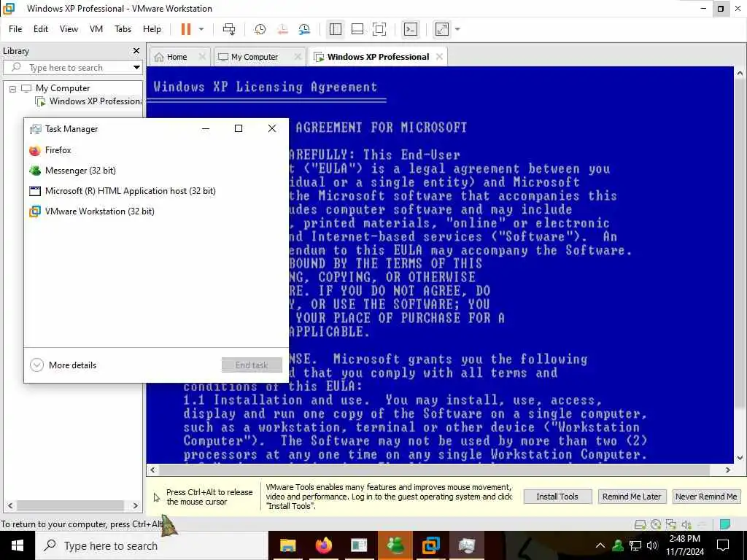This screenshot has height=560, width=747.
Task: Click the Messenger icon in Task Manager list
Action: (35, 171)
